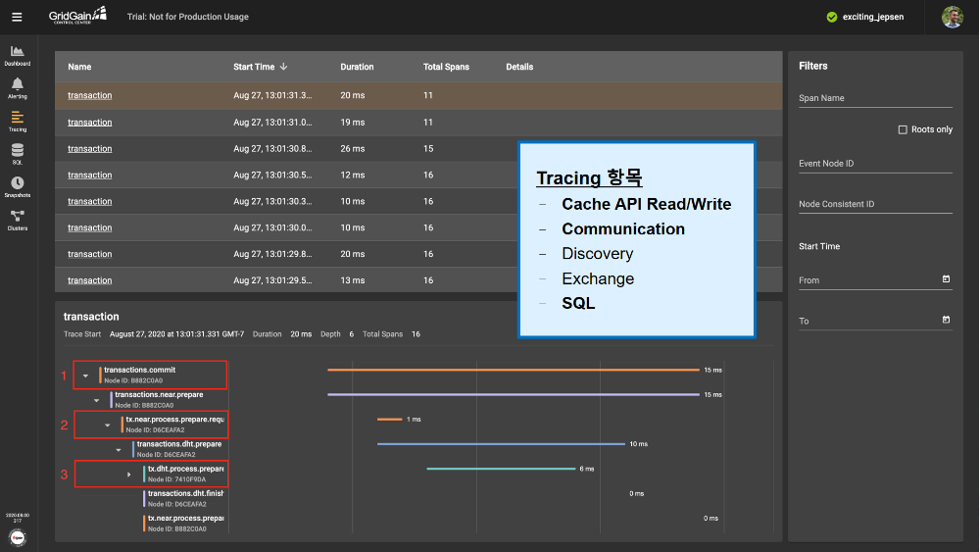Click the user avatar in header
This screenshot has height=552, width=980.
tap(952, 17)
